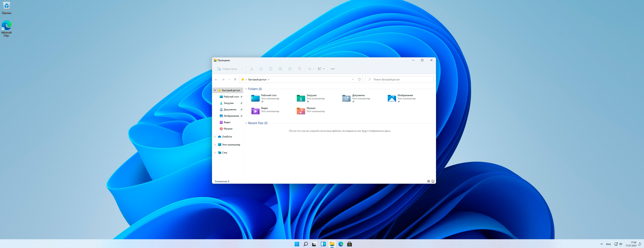Click the Up arrow navigation button
The height and width of the screenshot is (248, 644).
[235, 79]
